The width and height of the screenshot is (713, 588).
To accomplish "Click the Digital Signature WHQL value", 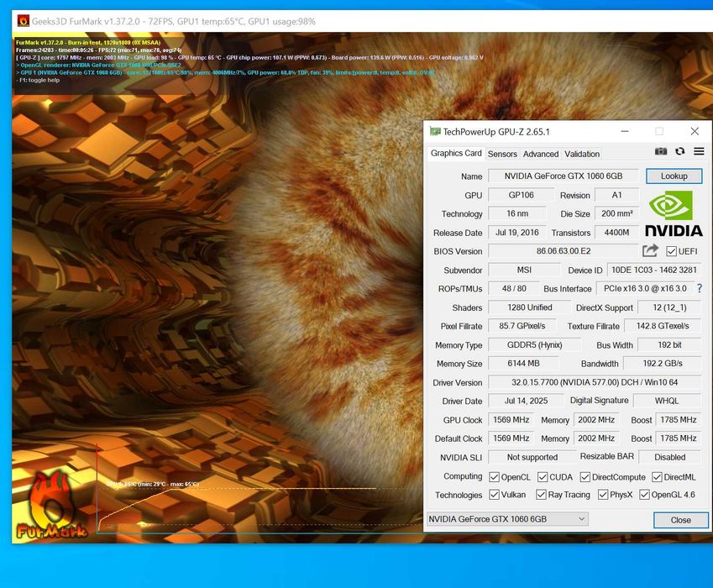I will point(667,401).
